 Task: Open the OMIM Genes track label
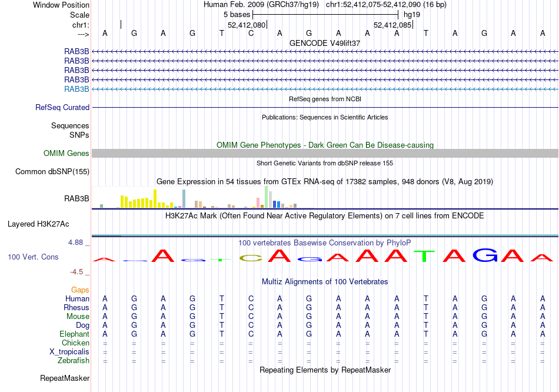coord(66,154)
